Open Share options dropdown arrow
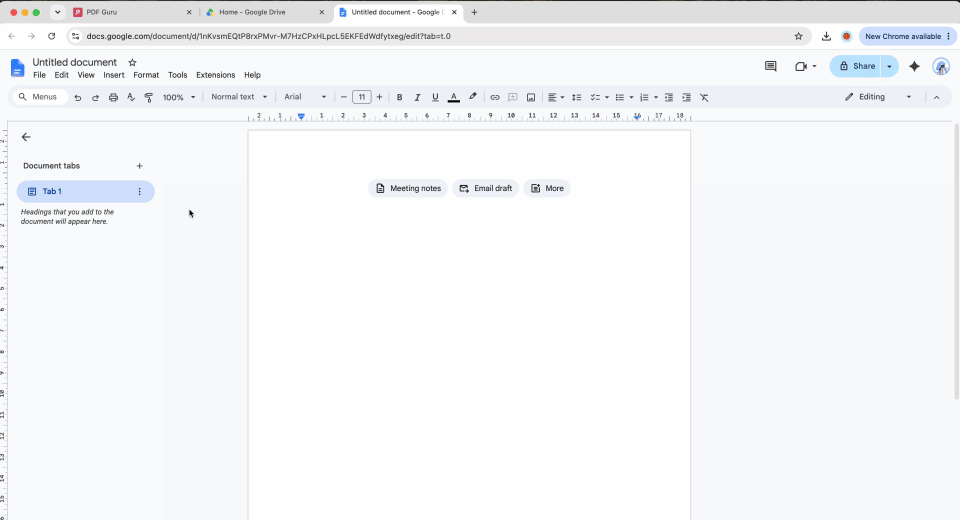 [x=890, y=66]
